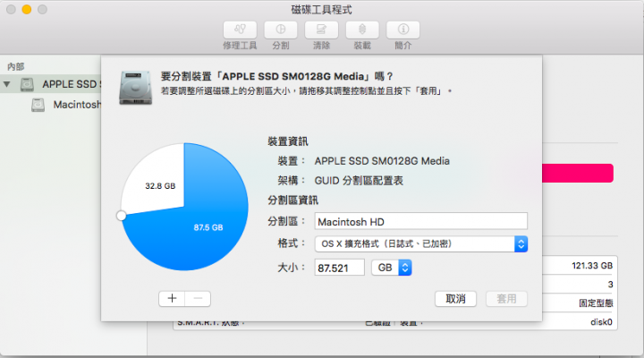Click the APPLE SSD row in sidebar

50,84
